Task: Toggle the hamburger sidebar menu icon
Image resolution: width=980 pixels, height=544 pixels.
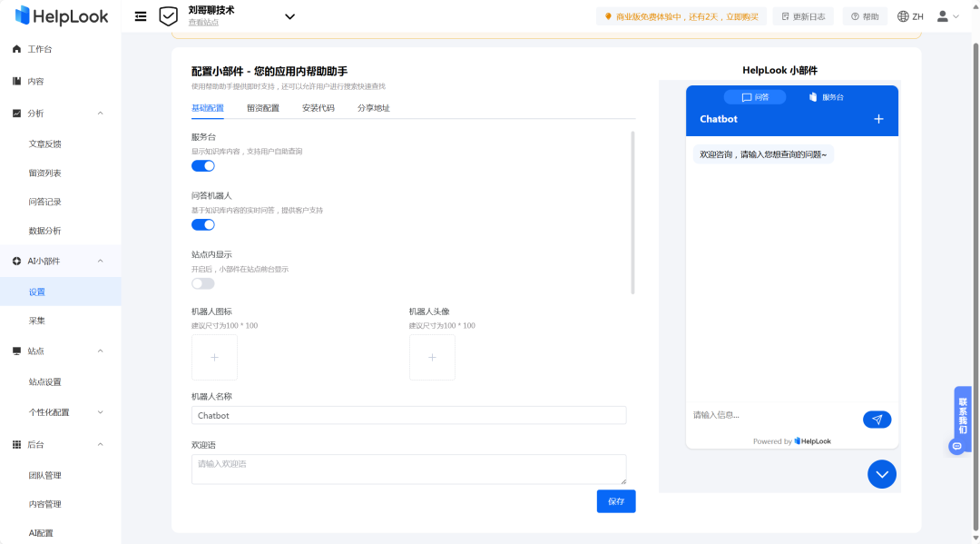Action: [x=141, y=17]
